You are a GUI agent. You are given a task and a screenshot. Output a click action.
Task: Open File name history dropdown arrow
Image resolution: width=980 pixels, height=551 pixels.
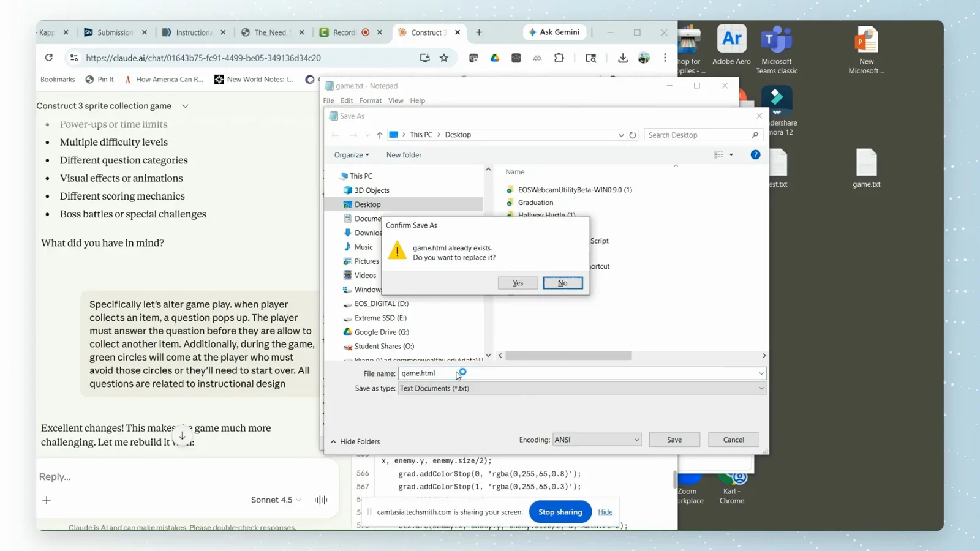click(761, 373)
